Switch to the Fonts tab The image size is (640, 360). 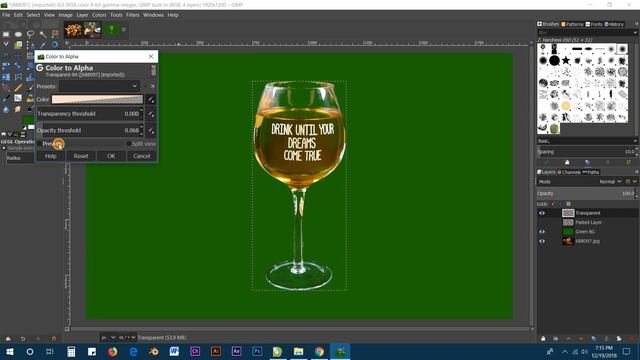tap(594, 24)
